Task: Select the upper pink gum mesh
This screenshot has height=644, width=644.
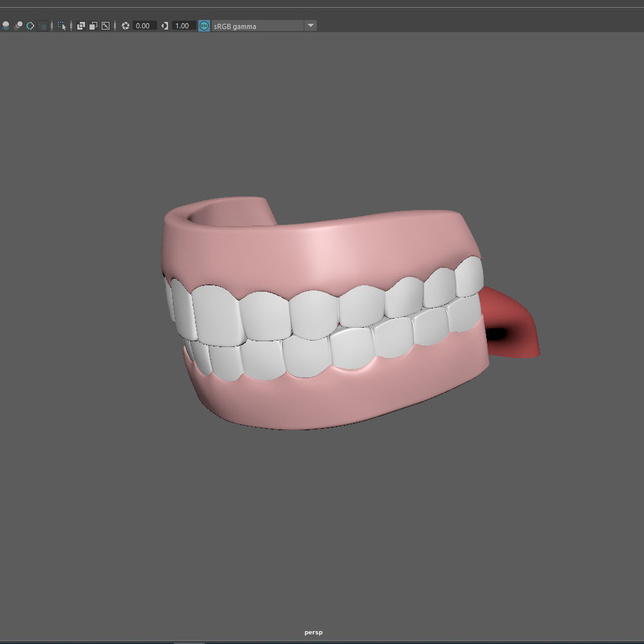Action: tap(320, 251)
